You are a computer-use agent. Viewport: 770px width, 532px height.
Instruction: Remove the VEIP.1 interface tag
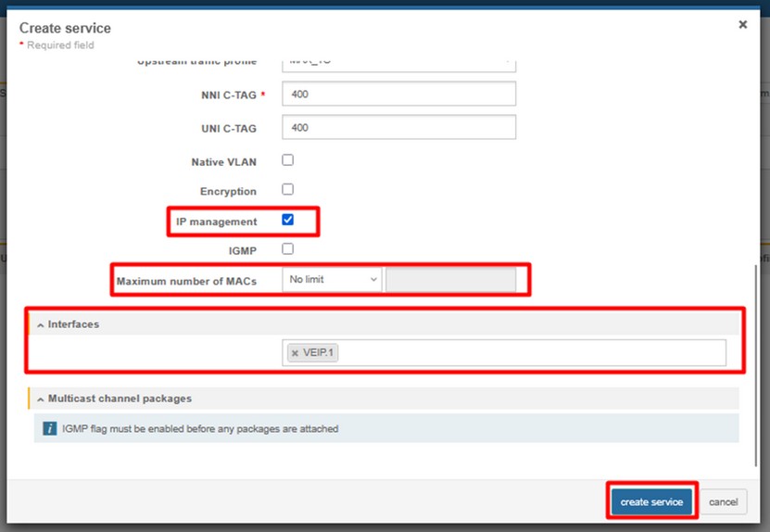click(295, 353)
